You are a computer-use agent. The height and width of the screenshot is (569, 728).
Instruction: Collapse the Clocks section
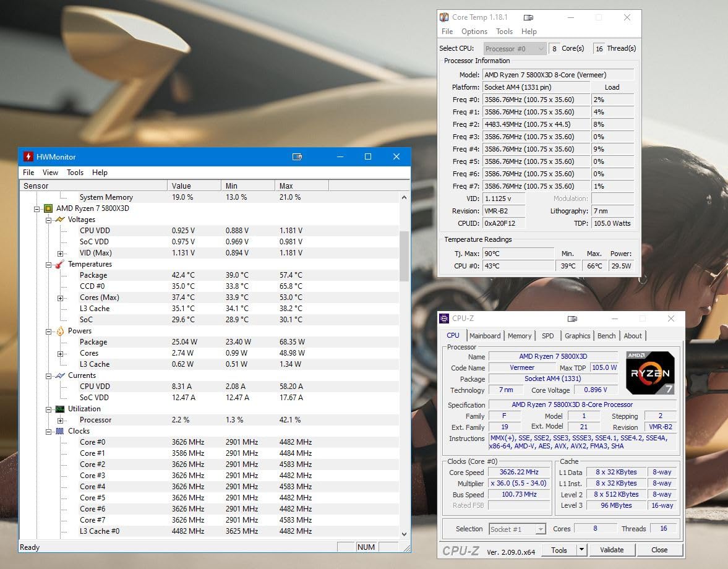pyautogui.click(x=48, y=432)
